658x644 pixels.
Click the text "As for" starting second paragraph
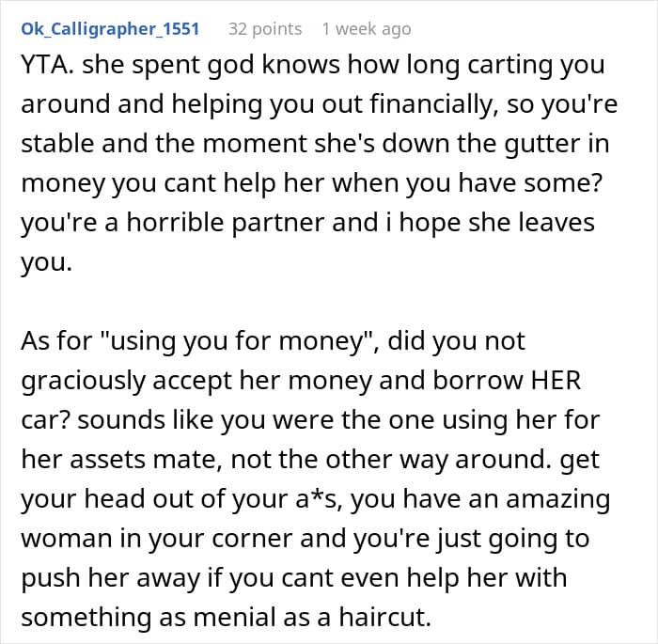coord(55,340)
